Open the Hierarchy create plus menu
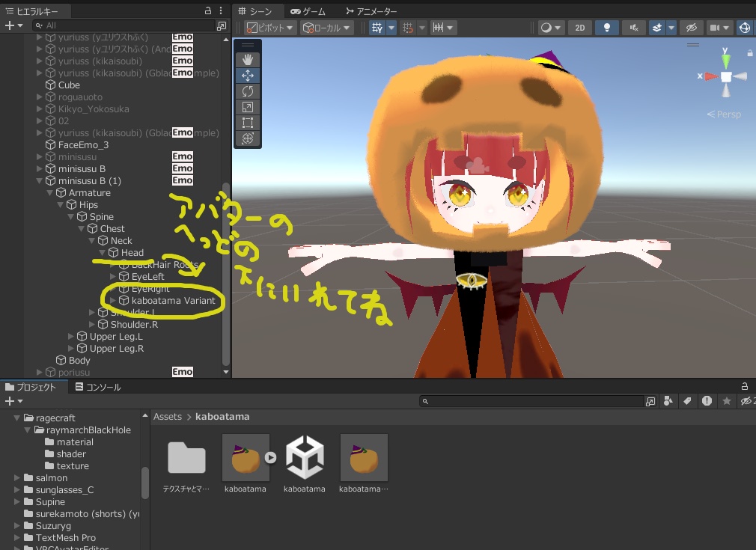Screen dimensions: 756x550 [x=13, y=25]
